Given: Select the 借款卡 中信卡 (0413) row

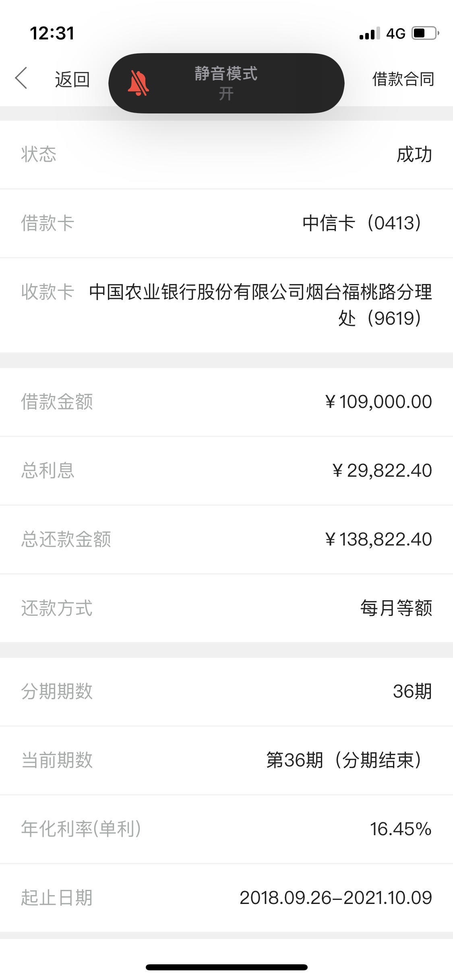Looking at the screenshot, I should (x=226, y=223).
